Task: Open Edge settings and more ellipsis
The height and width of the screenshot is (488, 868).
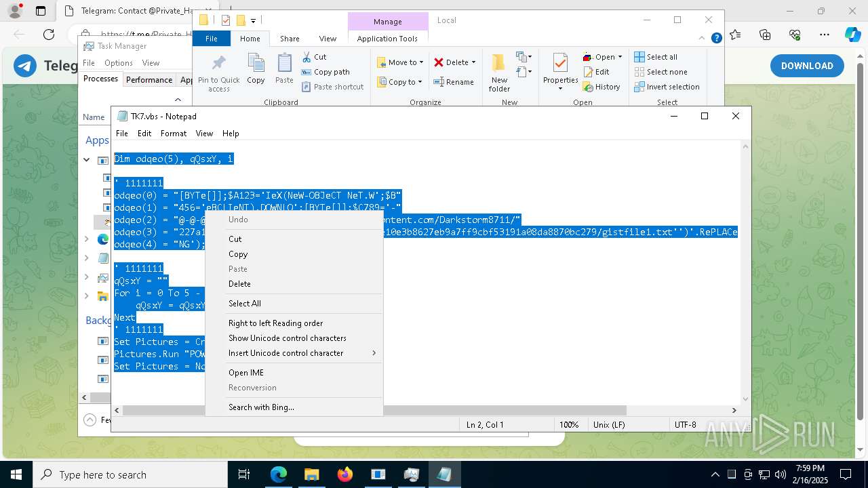Action: tap(824, 35)
